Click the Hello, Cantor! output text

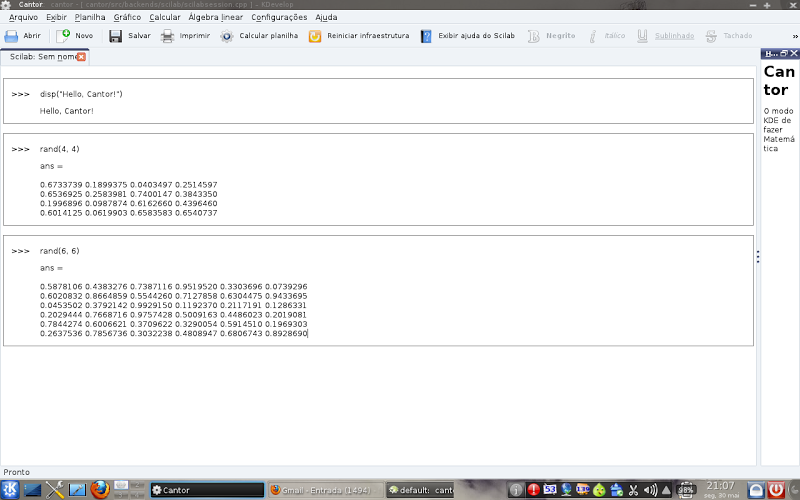point(67,111)
